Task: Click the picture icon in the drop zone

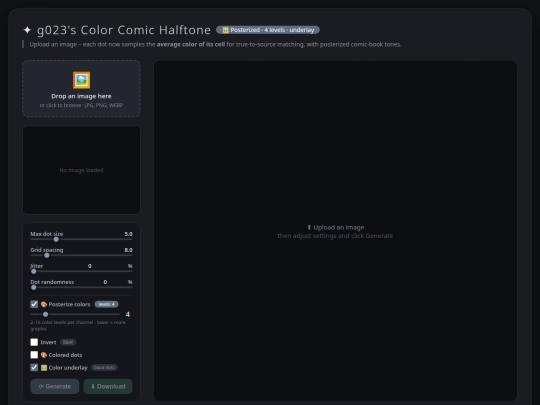Action: point(81,80)
